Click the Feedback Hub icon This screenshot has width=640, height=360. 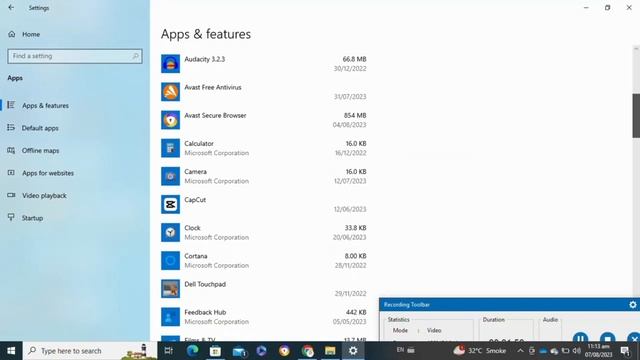click(170, 317)
